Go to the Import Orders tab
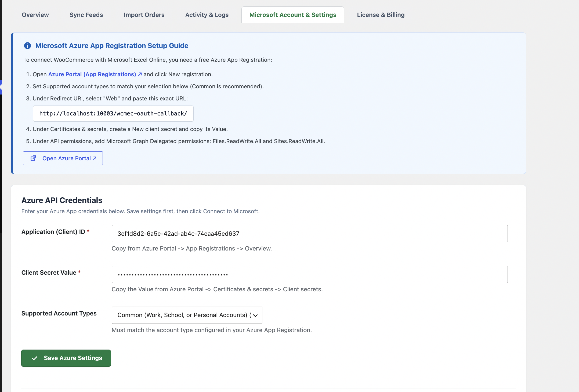This screenshot has height=392, width=579. (x=144, y=15)
